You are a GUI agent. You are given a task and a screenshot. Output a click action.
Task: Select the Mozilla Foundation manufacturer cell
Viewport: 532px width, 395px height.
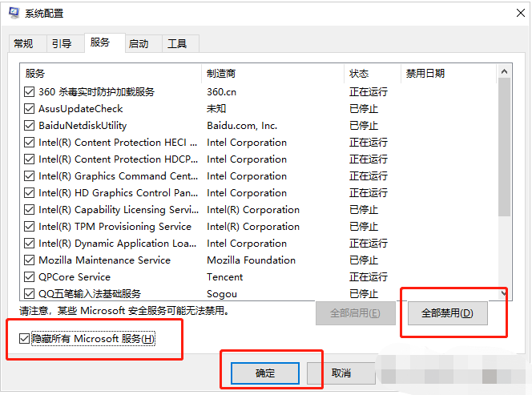(251, 260)
